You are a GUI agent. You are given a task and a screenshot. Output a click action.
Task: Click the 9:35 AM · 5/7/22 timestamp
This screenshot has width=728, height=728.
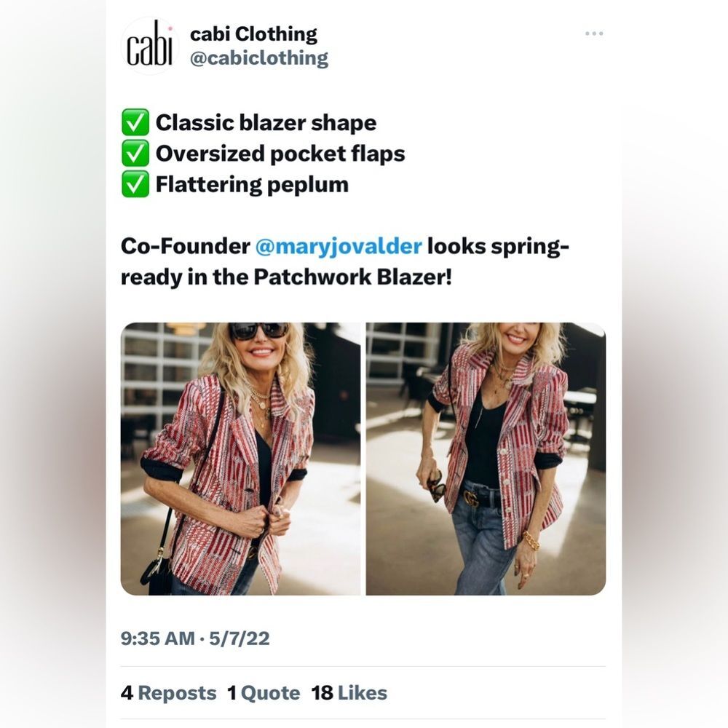coord(195,638)
